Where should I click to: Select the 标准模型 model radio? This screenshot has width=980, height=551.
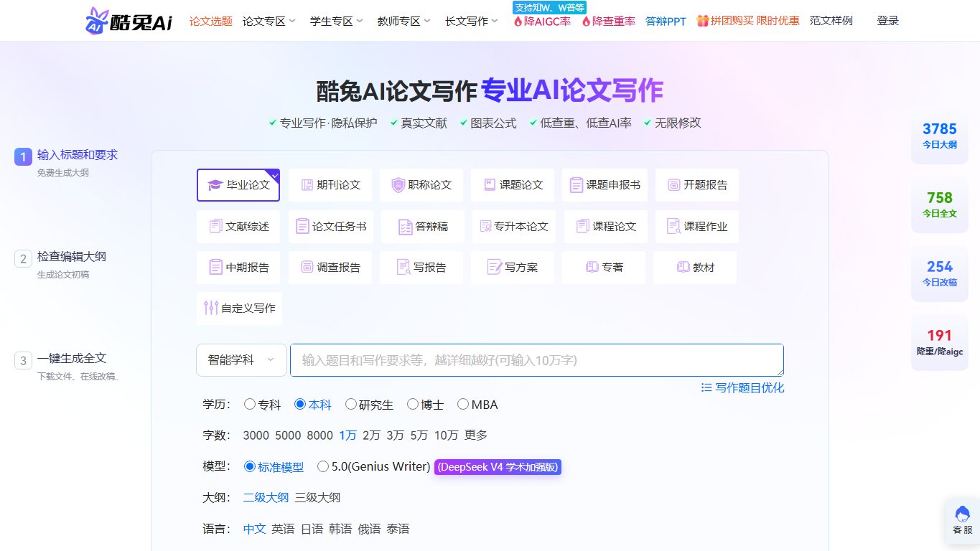point(250,466)
